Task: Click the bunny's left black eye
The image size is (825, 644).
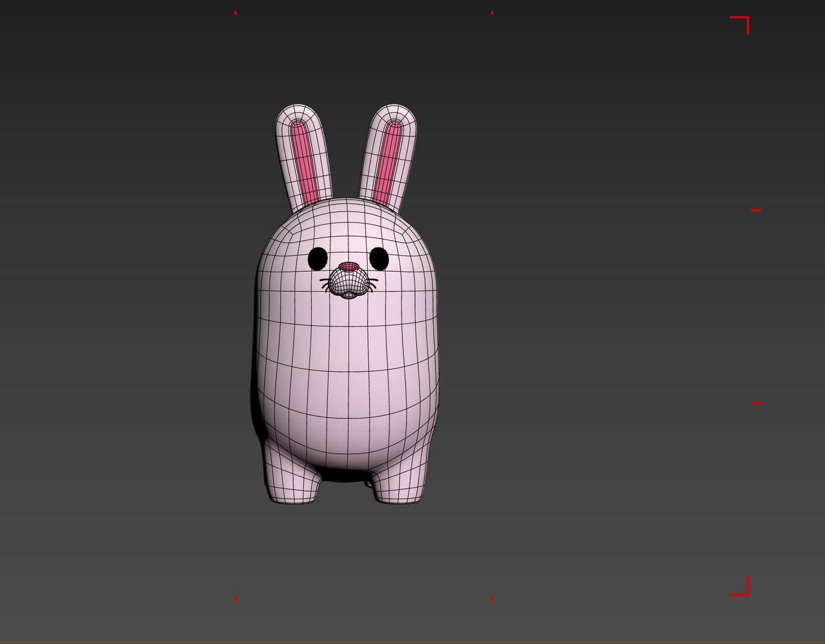Action: pyautogui.click(x=318, y=258)
